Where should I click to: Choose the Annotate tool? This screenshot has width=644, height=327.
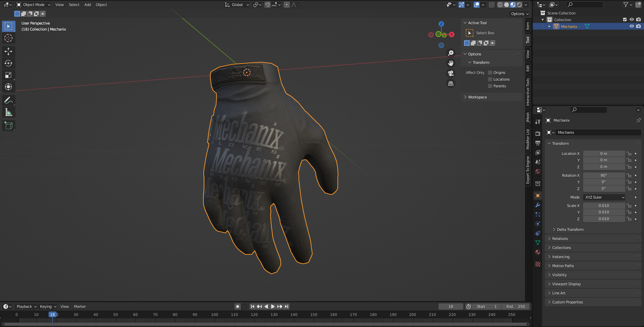[x=8, y=100]
